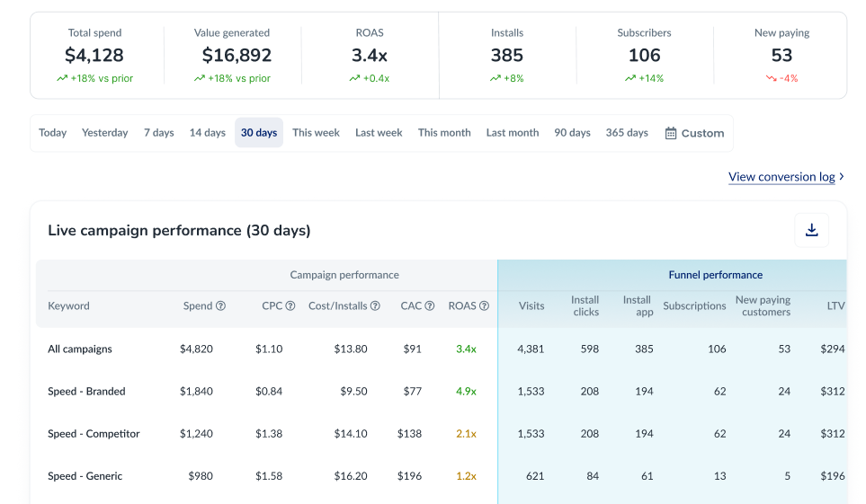Click the Subscriptions column header
This screenshot has height=504, width=866.
[694, 305]
